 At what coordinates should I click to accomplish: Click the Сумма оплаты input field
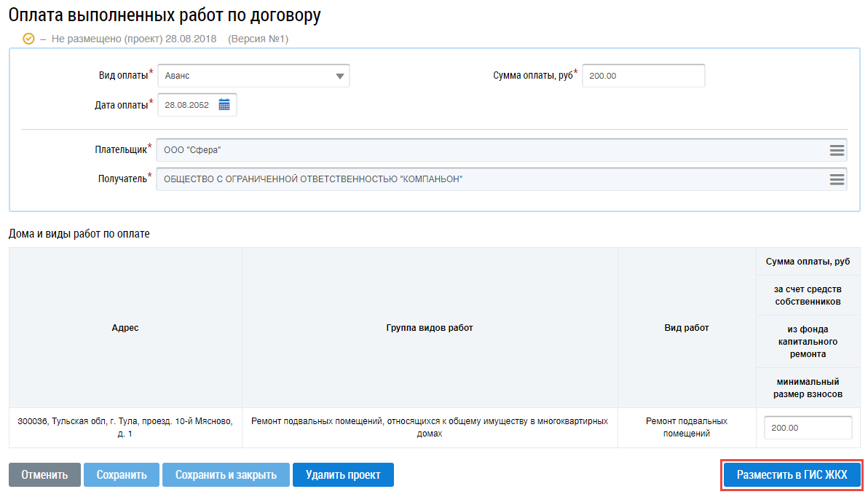pyautogui.click(x=643, y=76)
